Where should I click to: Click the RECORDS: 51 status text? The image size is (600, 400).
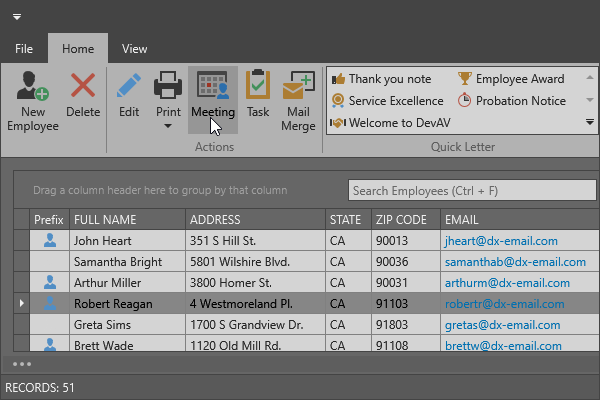click(40, 388)
